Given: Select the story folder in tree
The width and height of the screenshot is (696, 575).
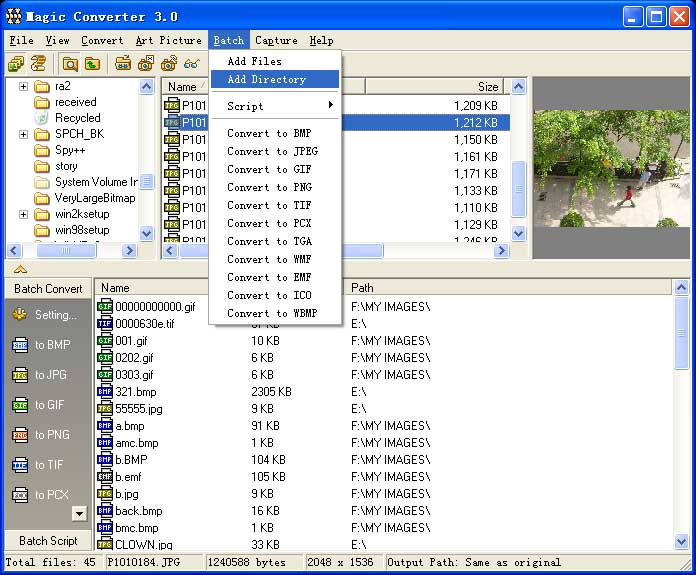Looking at the screenshot, I should [x=56, y=166].
